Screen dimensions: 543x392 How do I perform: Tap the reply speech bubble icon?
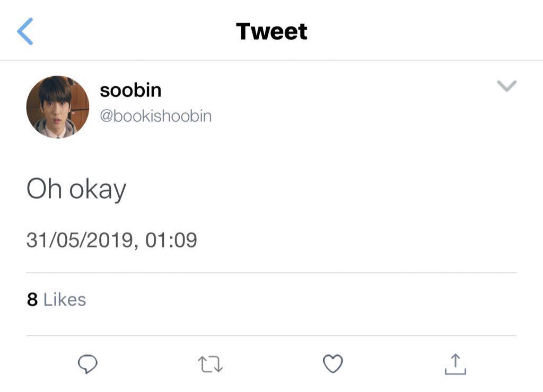pyautogui.click(x=87, y=364)
